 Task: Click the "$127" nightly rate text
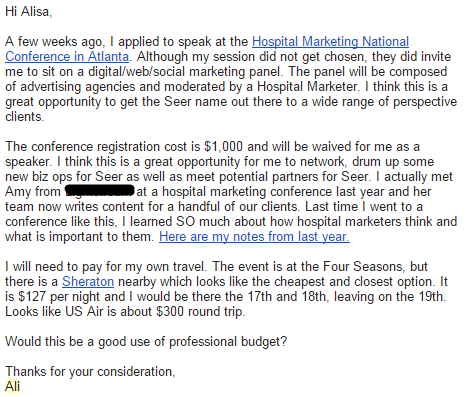32,297
